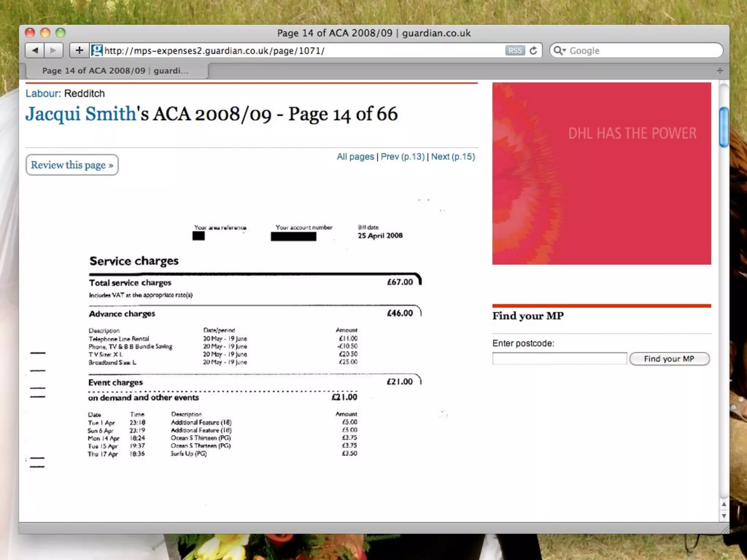This screenshot has width=747, height=560.
Task: Click the scrollbar down arrow
Action: [724, 516]
